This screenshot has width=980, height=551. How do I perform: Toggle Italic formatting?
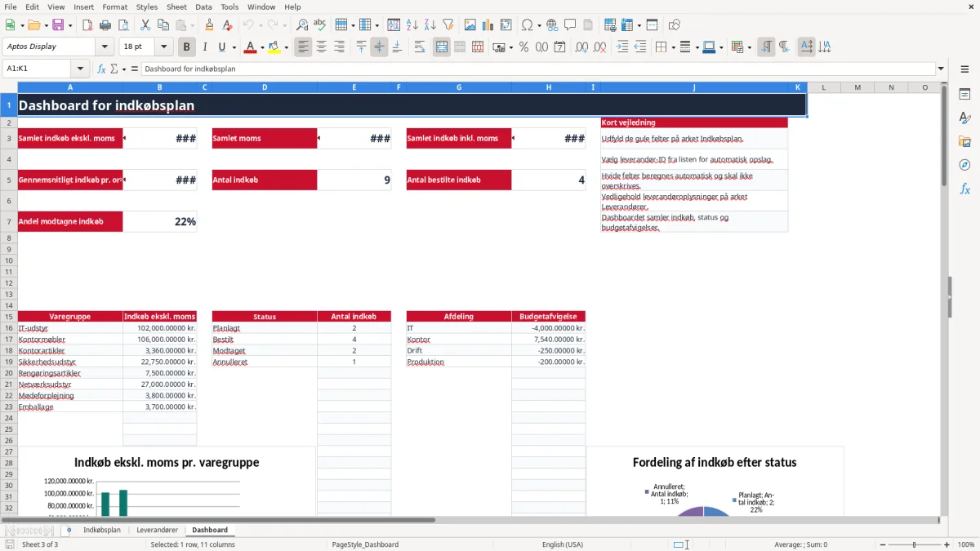pyautogui.click(x=204, y=47)
